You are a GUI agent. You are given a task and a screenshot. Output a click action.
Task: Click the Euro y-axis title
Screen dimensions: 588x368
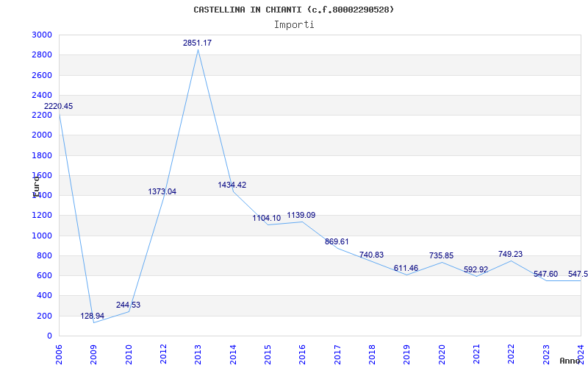[36, 185]
